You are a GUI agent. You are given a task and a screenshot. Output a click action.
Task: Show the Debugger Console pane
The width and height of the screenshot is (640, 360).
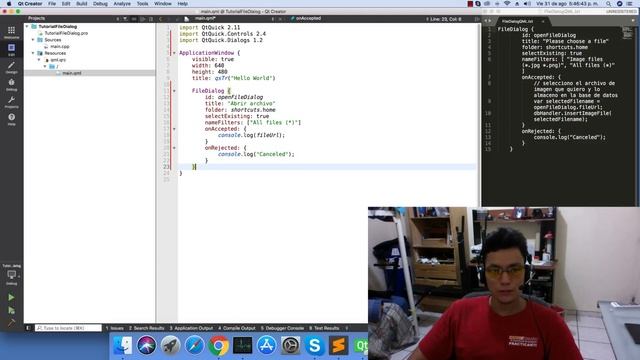click(282, 328)
